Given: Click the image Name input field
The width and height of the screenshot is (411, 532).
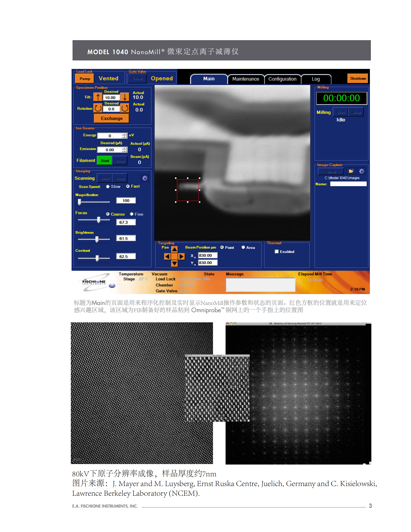Looking at the screenshot, I should (348, 184).
